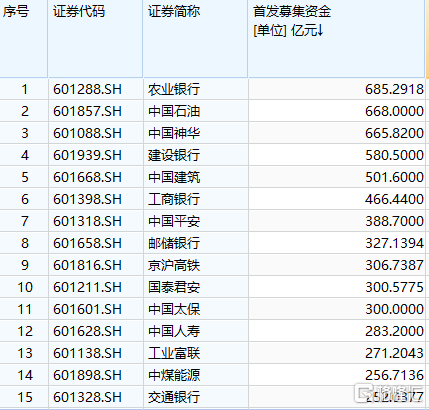Select 中国神华 name cell

pos(196,133)
